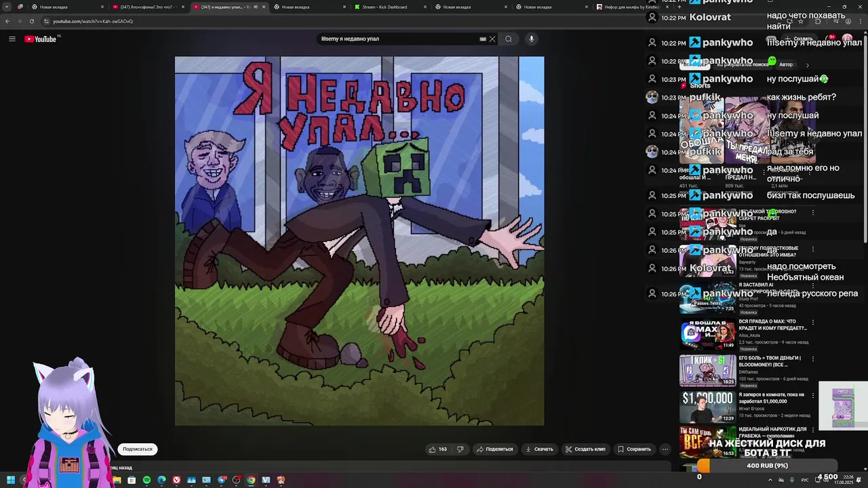
Task: Run search with magnifier button
Action: click(509, 39)
